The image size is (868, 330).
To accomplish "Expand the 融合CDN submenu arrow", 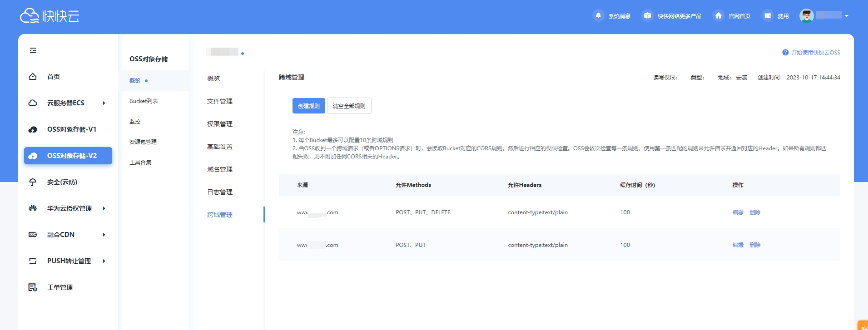I will pyautogui.click(x=104, y=235).
